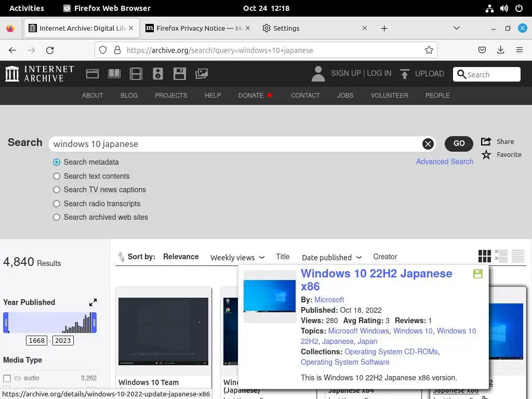The height and width of the screenshot is (399, 532).
Task: Grab the left year range slider handle
Action: pyautogui.click(x=6, y=323)
